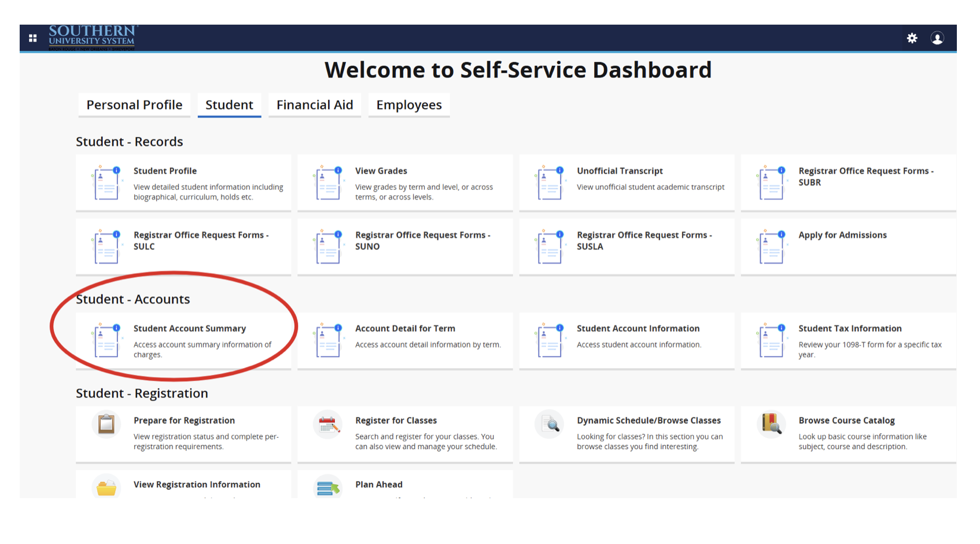
Task: Click the Browse Course Catalog book icon
Action: coord(771,424)
